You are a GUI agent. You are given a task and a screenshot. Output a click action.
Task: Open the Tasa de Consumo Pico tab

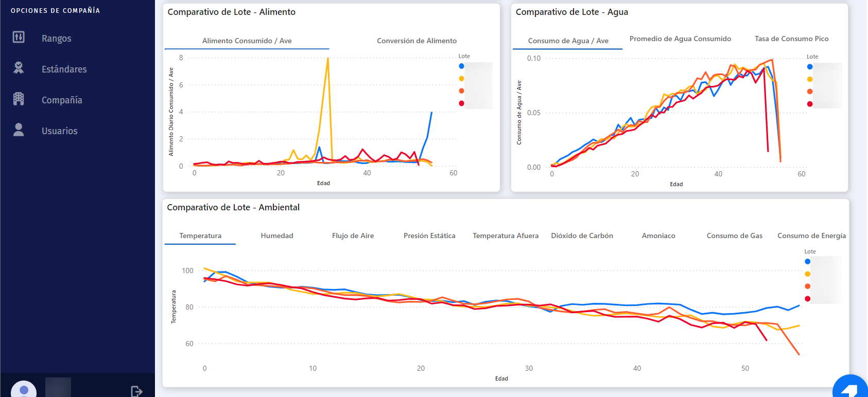click(792, 39)
